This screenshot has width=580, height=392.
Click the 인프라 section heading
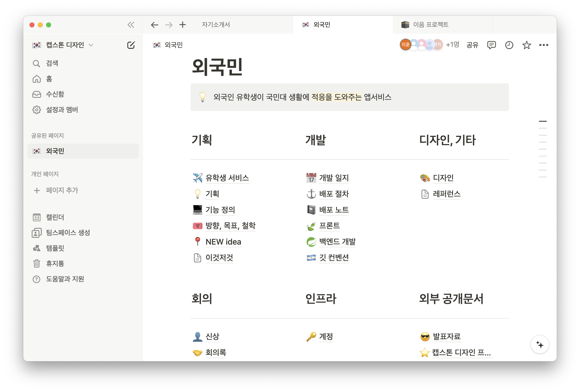coord(321,299)
